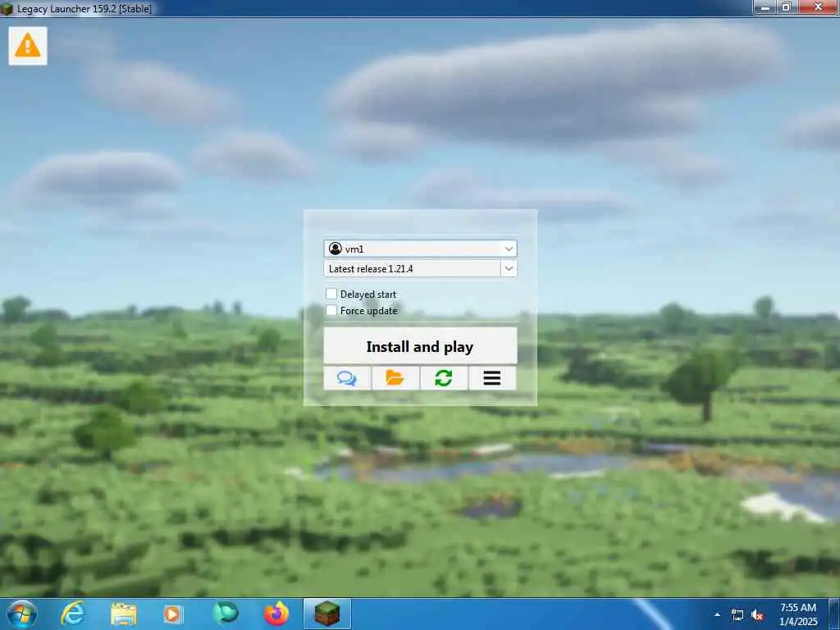Image resolution: width=840 pixels, height=630 pixels.
Task: Refresh versions with the green arrows icon
Action: 444,378
